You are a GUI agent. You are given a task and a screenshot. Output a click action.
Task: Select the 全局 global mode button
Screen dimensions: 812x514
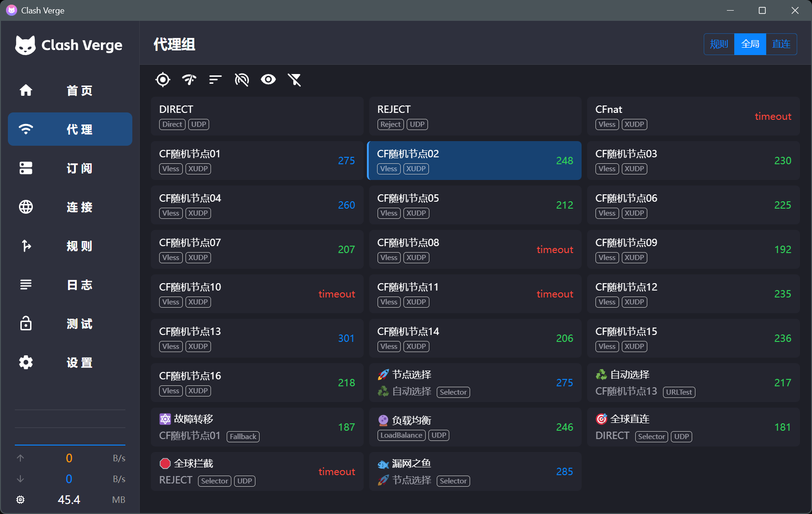pyautogui.click(x=750, y=44)
